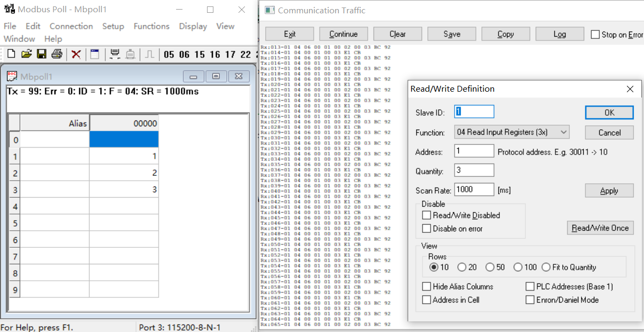Click the Open file toolbar icon
This screenshot has height=332, width=644.
click(26, 54)
